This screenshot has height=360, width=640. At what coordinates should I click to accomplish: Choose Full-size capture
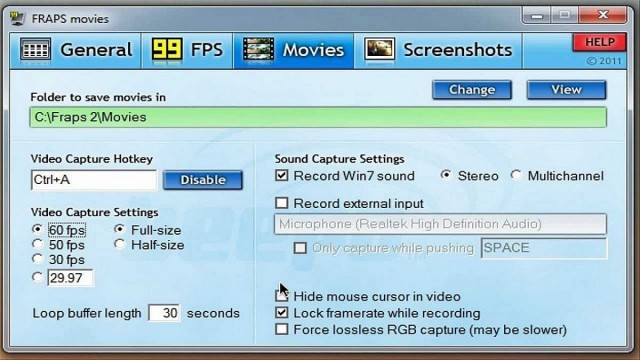pyautogui.click(x=148, y=230)
